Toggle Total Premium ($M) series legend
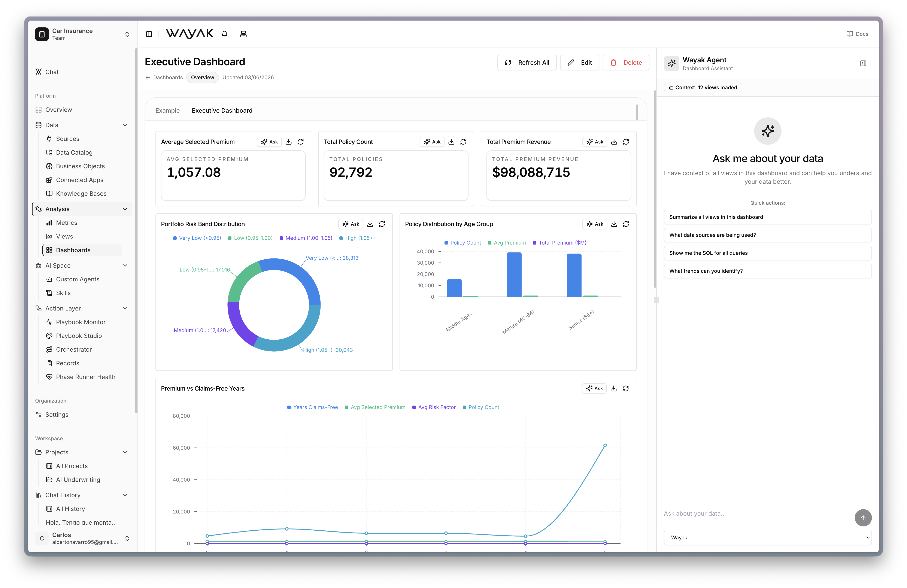The image size is (907, 588). pyautogui.click(x=559, y=243)
